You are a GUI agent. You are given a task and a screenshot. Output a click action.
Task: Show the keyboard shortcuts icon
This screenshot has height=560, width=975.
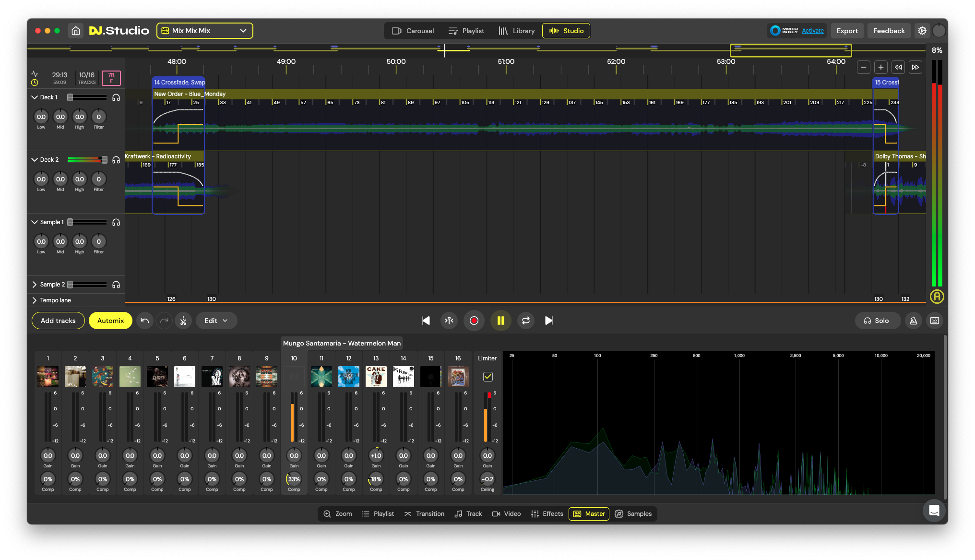[x=935, y=321]
